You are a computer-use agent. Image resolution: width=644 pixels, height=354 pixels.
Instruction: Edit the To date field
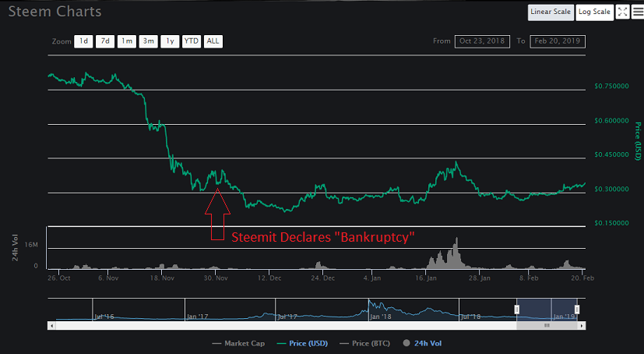558,41
